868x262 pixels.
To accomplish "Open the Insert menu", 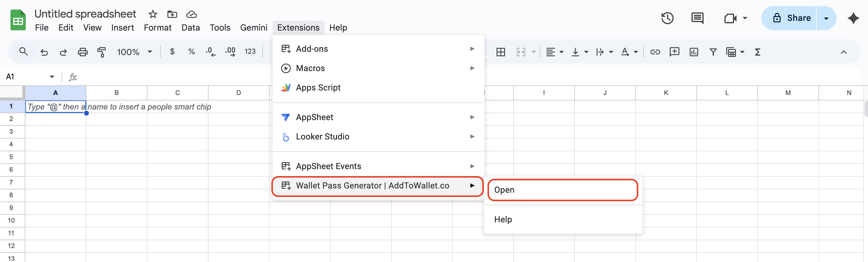I will tap(123, 28).
